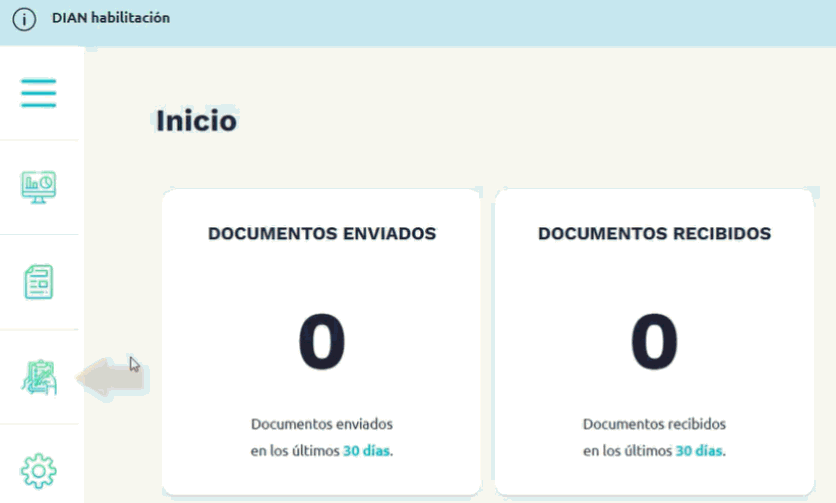836x503 pixels.
Task: Click 'en los últimos' text in received card
Action: tap(627, 451)
